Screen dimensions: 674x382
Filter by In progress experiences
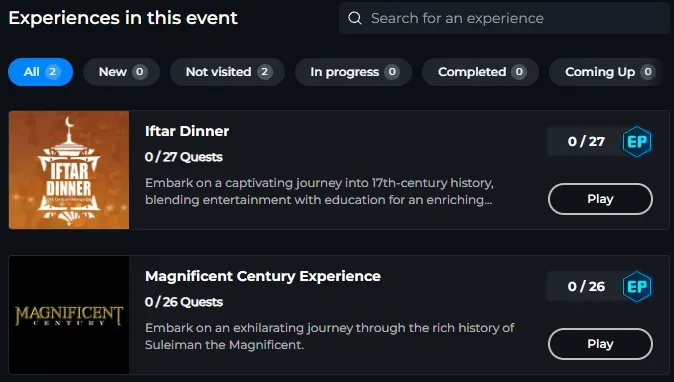coord(353,72)
